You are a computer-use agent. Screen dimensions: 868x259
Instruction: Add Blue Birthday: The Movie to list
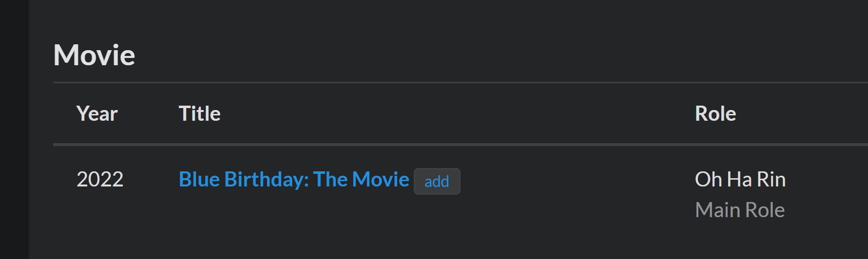click(x=437, y=182)
